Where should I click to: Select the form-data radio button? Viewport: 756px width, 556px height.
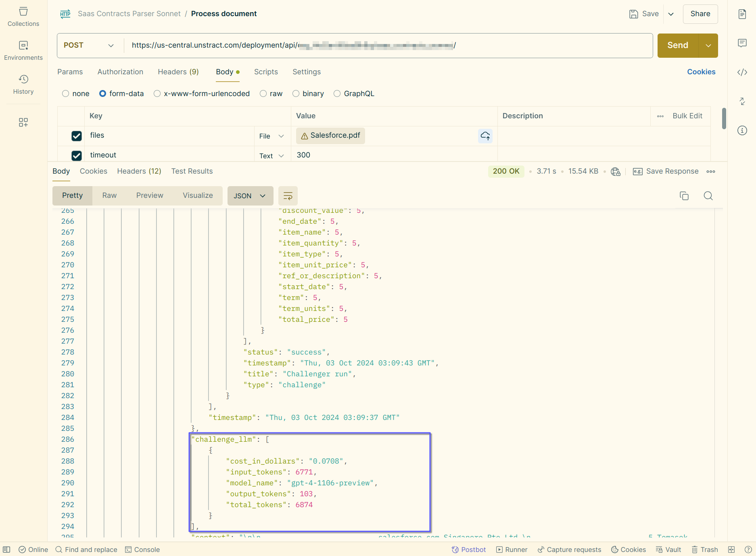pos(102,94)
